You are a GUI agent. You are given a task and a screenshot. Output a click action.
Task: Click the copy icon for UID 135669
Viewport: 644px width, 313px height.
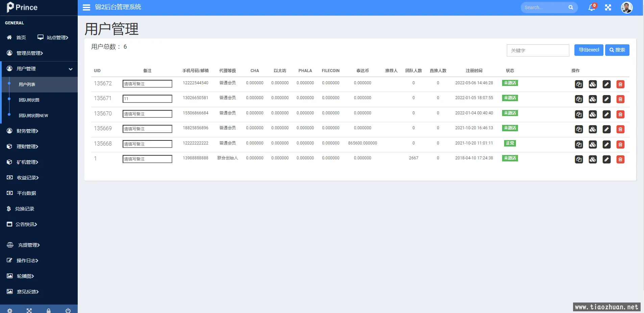[x=579, y=129]
